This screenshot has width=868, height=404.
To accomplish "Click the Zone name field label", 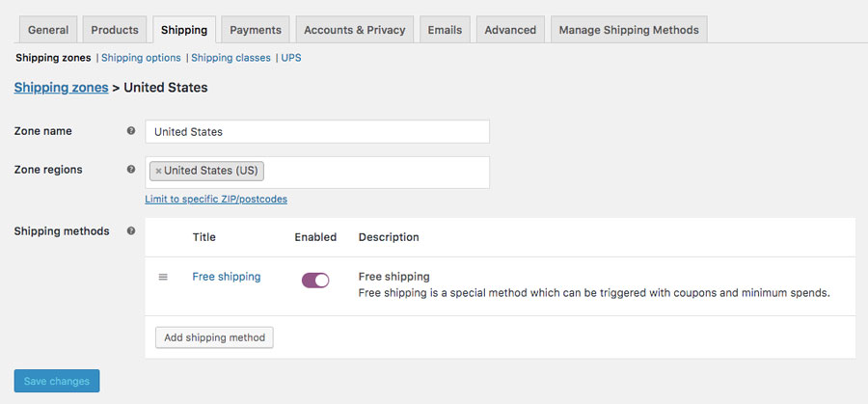I will [43, 131].
